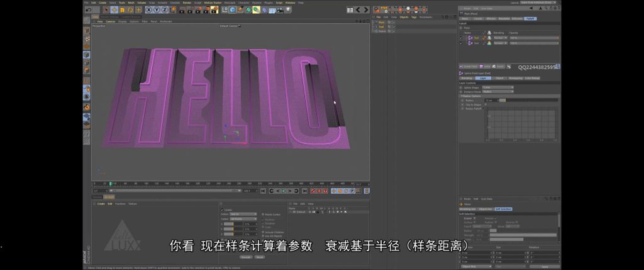This screenshot has width=644, height=270.
Task: Click the Undo arrow icon
Action: click(89, 10)
